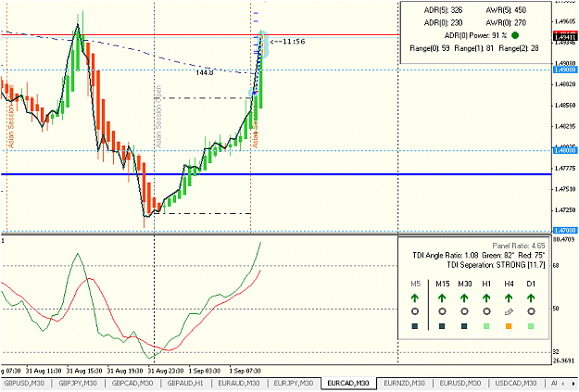Click the green ADR Power status dot
Viewport: 579px width, 392px height.
[x=515, y=35]
